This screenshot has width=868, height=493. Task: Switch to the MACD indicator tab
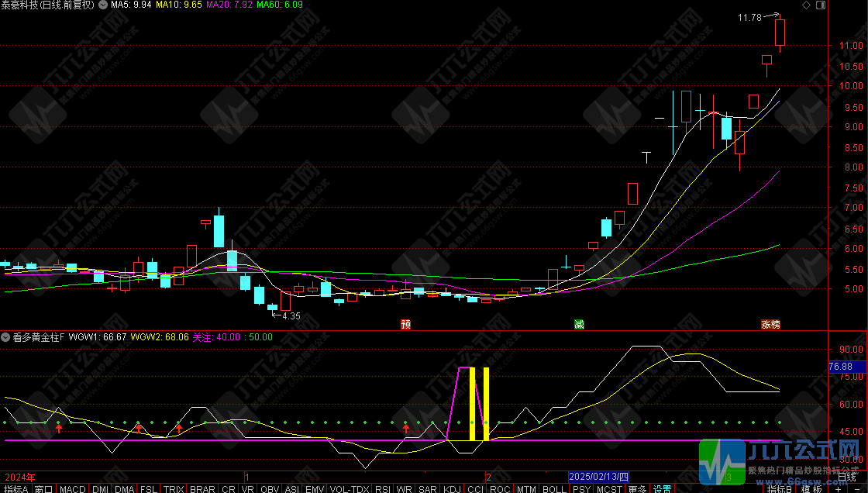(x=72, y=488)
